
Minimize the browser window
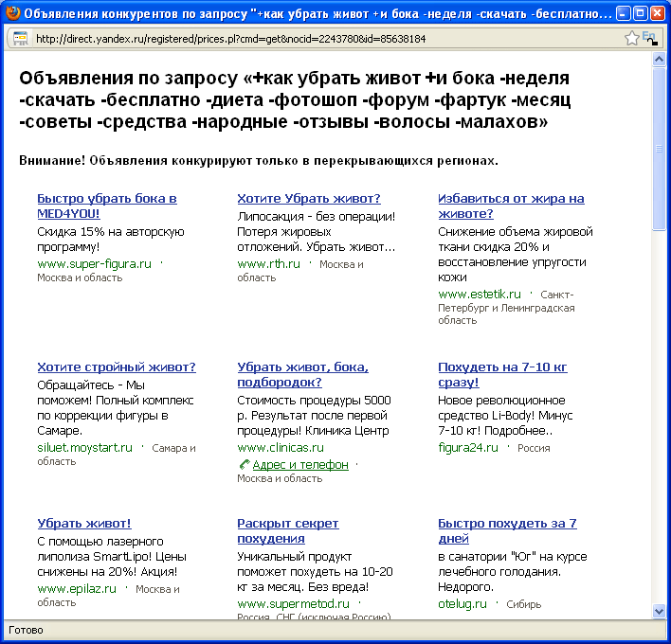point(624,13)
